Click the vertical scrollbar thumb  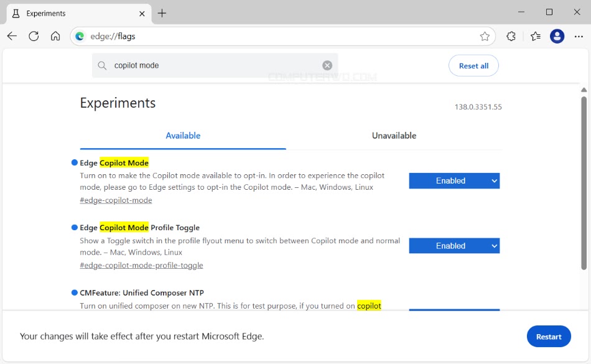pyautogui.click(x=584, y=183)
